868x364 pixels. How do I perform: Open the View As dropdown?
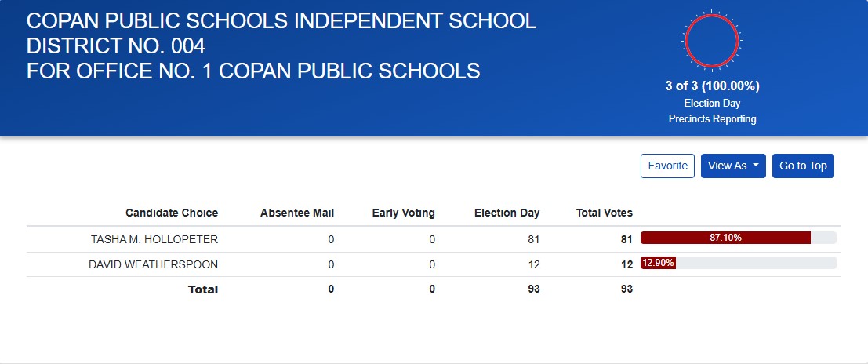click(732, 166)
